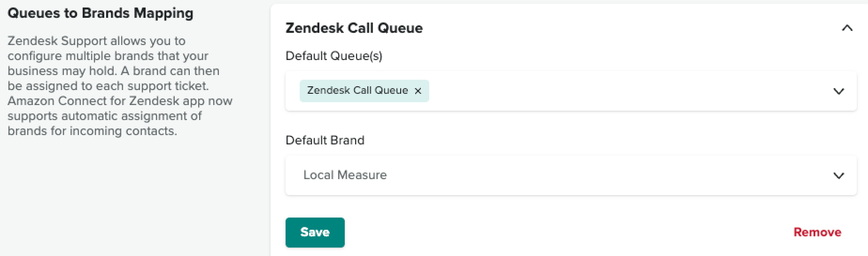868x256 pixels.
Task: Click the Default Queue(s) label
Action: coord(334,56)
